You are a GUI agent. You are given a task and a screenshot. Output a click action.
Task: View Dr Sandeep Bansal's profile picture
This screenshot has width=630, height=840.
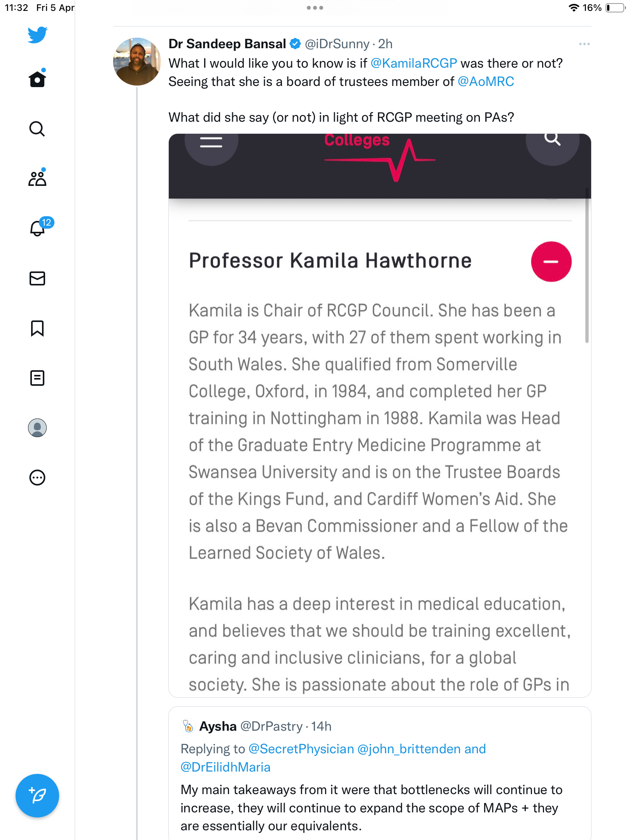tap(137, 61)
